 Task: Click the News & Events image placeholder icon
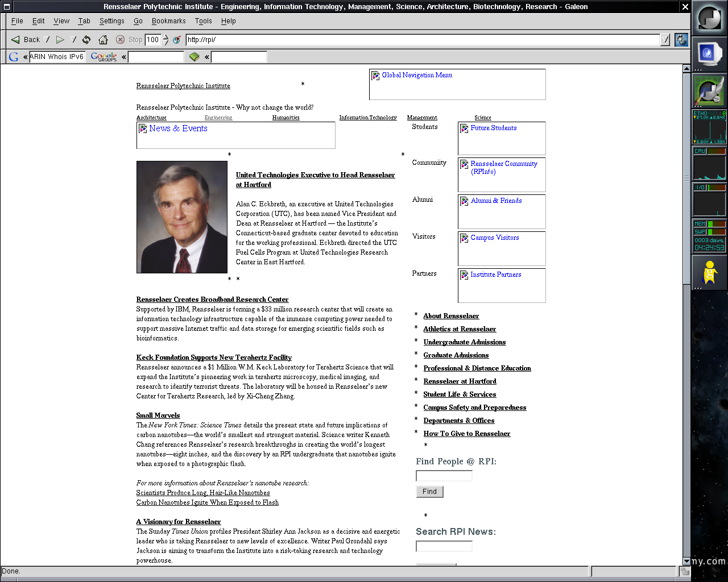[143, 128]
